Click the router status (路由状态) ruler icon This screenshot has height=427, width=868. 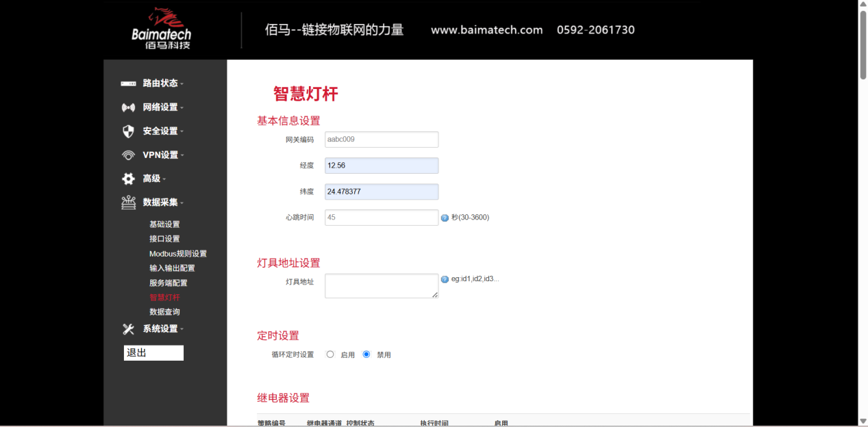(x=127, y=83)
